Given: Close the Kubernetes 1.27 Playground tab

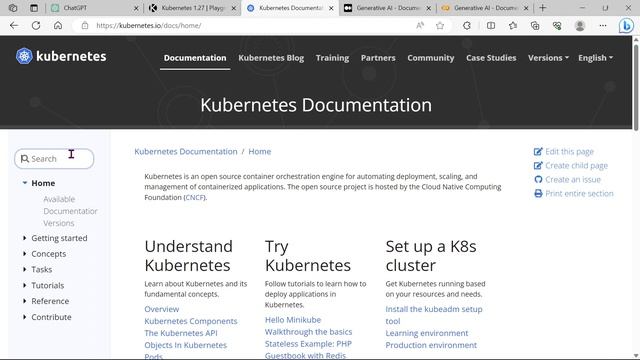Looking at the screenshot, I should [234, 8].
